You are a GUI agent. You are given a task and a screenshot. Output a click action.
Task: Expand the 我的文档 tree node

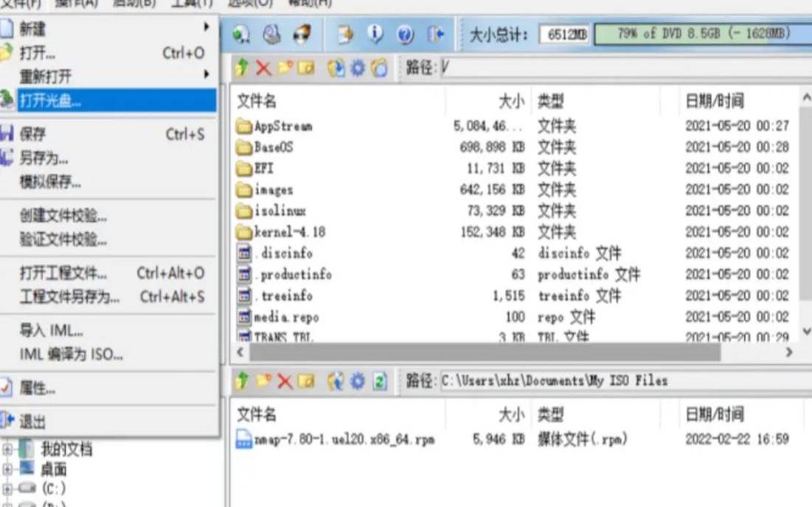[x=8, y=449]
